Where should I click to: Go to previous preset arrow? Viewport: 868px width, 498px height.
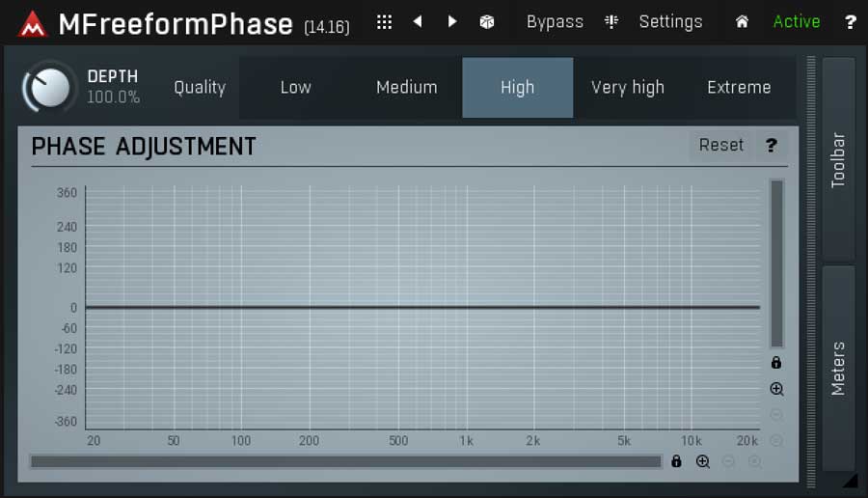point(418,21)
